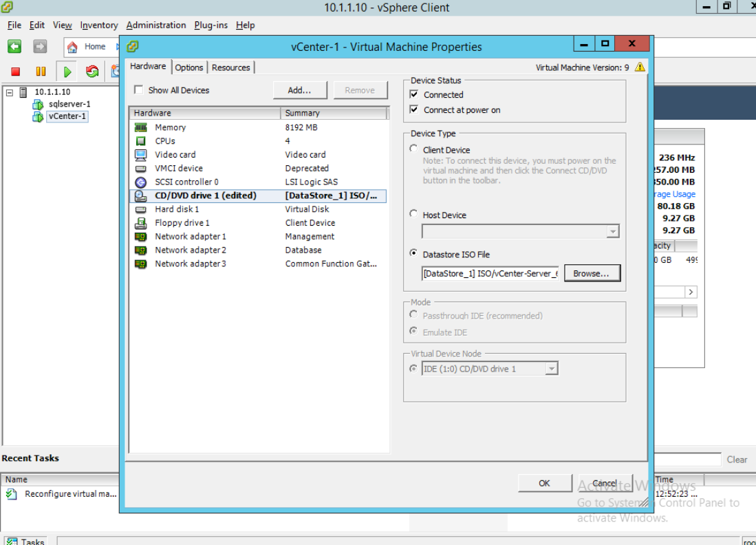Select vCenter-1 in the inventory tree
Screen dimensions: 756x545
tap(67, 116)
